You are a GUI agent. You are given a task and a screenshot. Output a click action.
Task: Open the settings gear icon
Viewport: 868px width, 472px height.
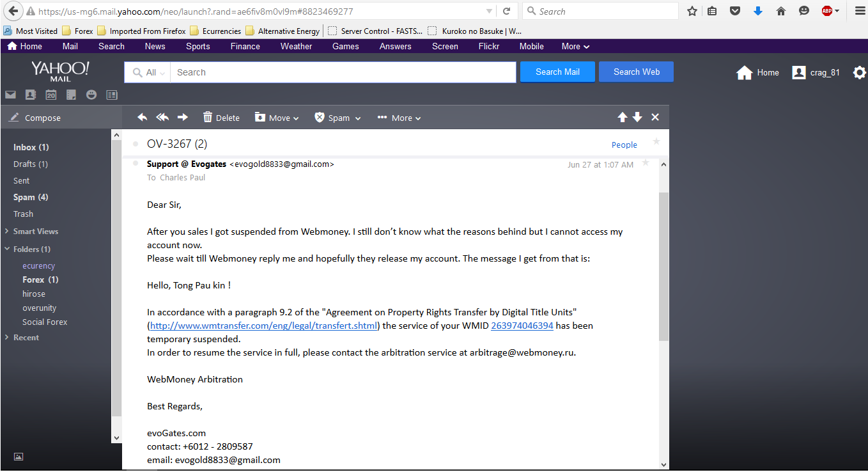pyautogui.click(x=860, y=72)
